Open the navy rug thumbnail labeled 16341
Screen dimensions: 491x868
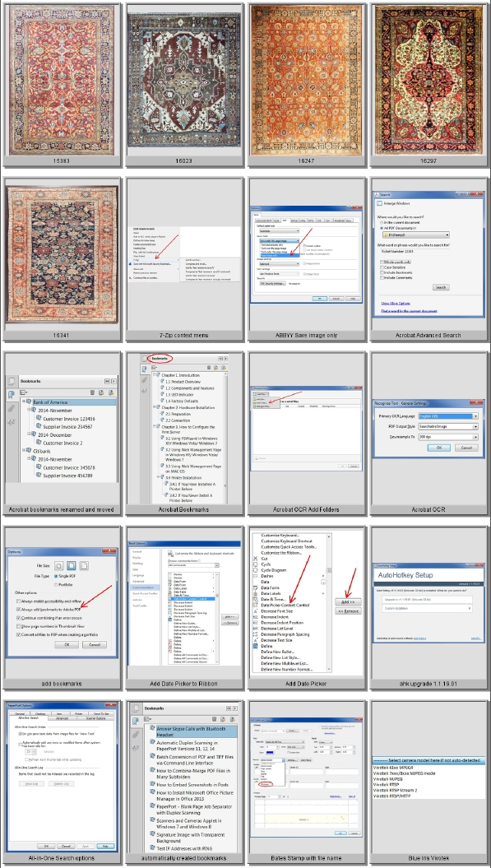(62, 254)
